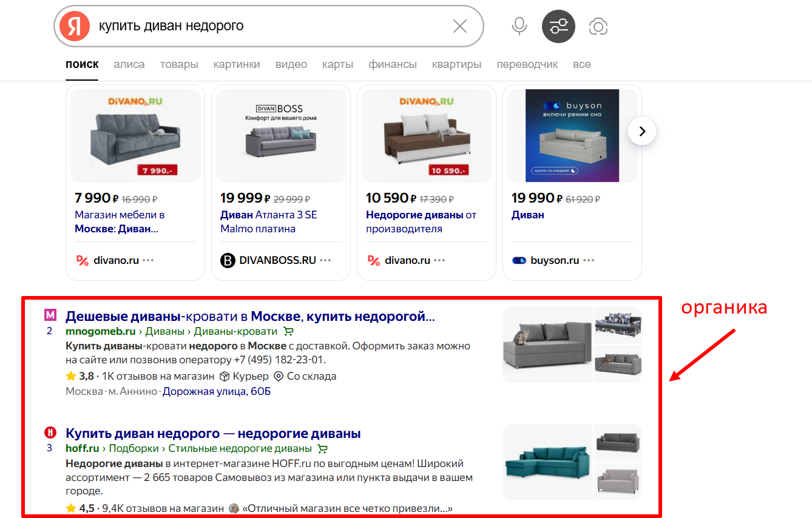Switch to 'алиса' tab
812x518 pixels.
click(x=129, y=64)
